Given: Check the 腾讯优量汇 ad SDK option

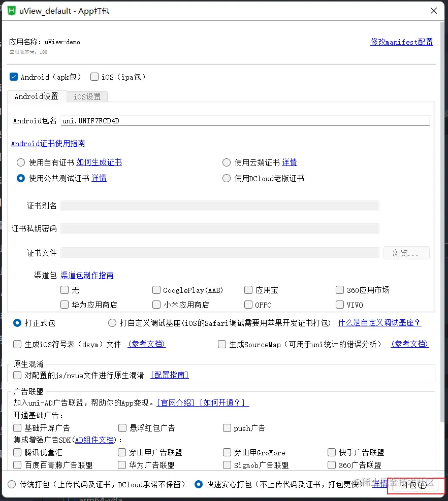Looking at the screenshot, I should point(17,452).
